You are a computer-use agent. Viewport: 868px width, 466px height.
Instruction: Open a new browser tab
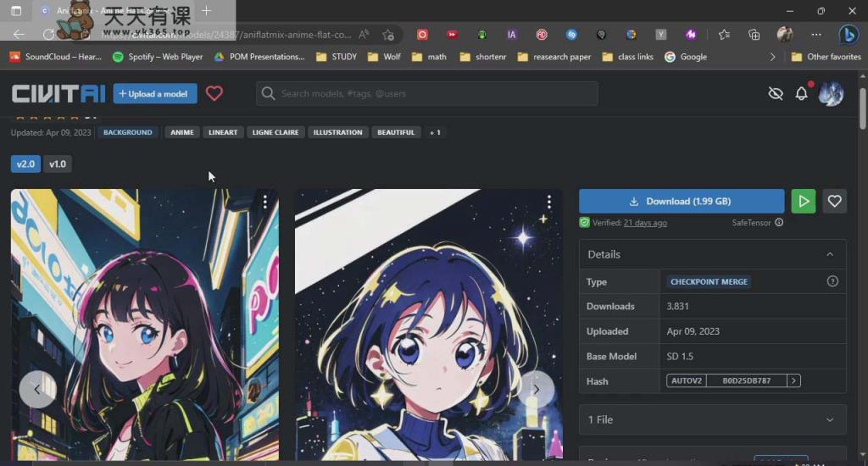click(x=207, y=10)
